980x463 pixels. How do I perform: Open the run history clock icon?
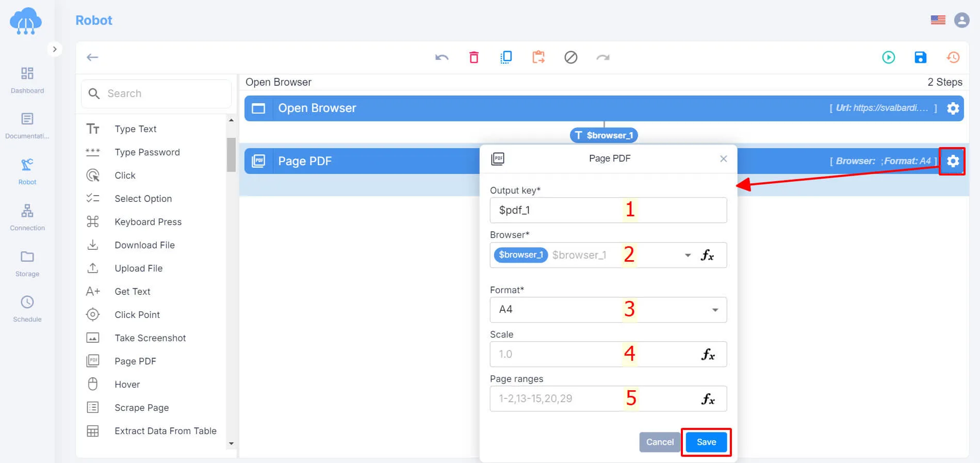click(953, 57)
